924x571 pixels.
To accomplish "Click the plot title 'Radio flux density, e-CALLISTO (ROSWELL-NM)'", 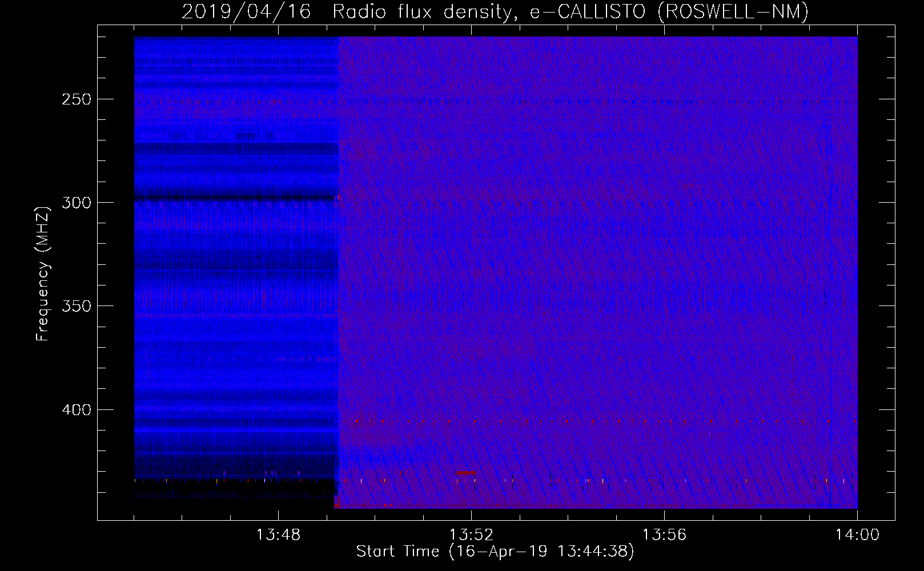I will tap(571, 12).
